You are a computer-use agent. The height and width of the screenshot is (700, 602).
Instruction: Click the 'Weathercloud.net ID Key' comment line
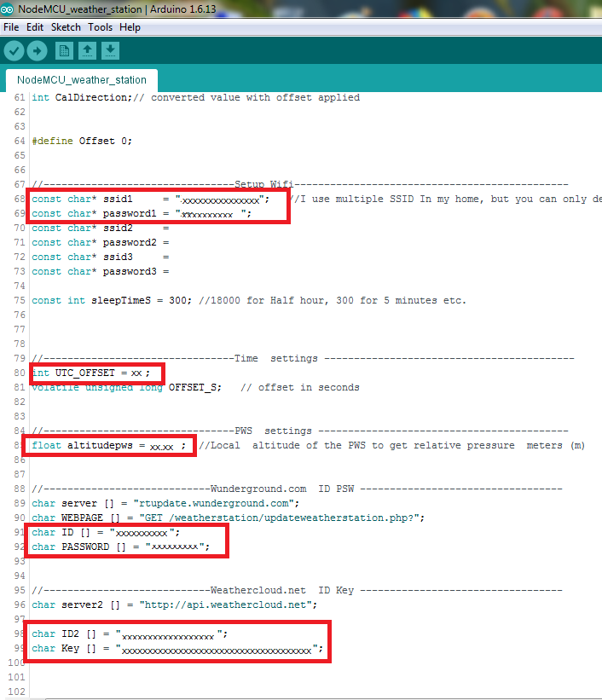297,590
